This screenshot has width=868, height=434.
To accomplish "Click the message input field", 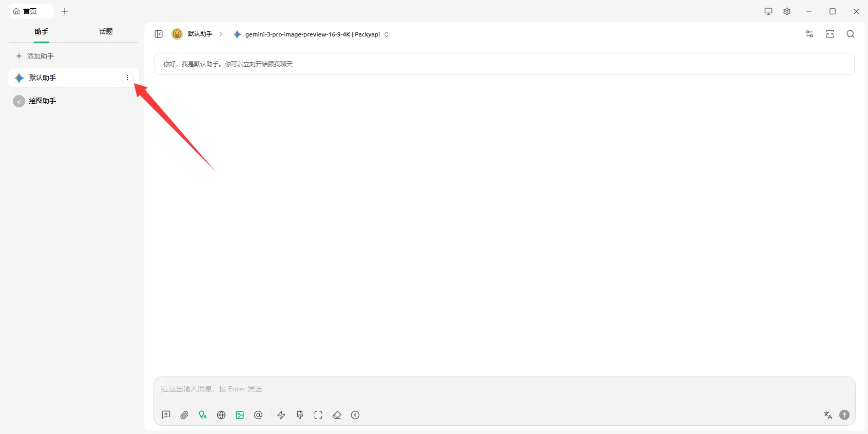I will click(x=503, y=389).
